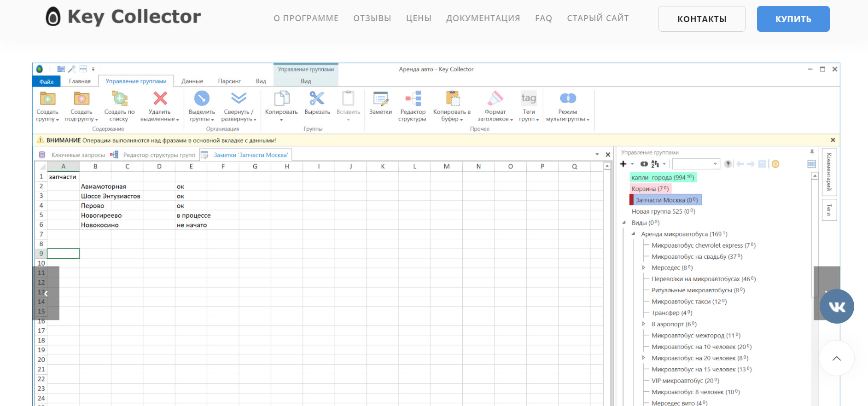868x406 pixels.
Task: Open Заметки via its ribbon icon
Action: pyautogui.click(x=380, y=99)
